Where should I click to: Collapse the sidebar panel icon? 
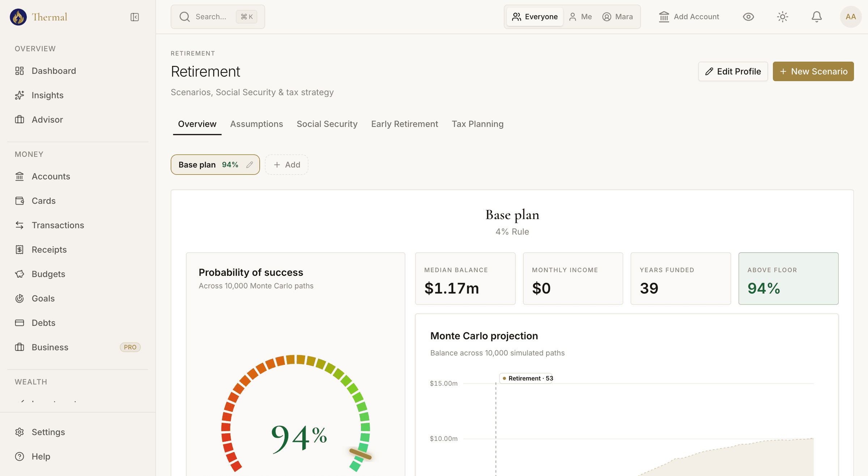pyautogui.click(x=135, y=17)
